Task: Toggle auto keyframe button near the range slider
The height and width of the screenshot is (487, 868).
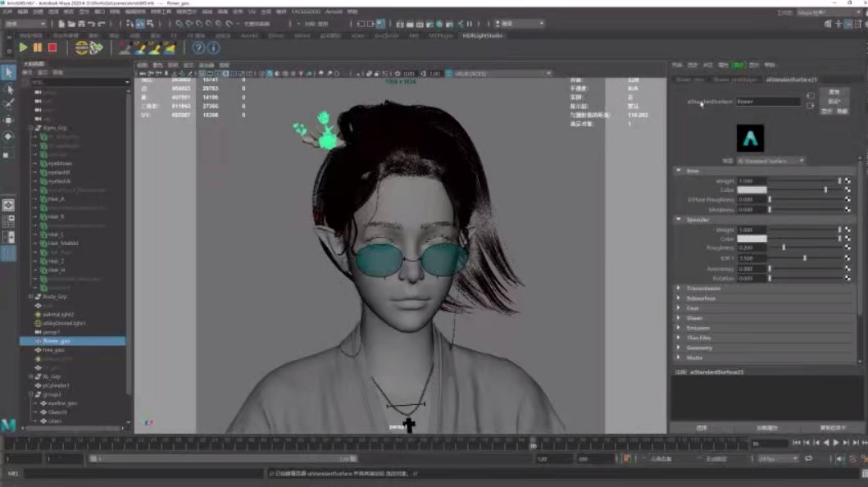Action: point(627,458)
